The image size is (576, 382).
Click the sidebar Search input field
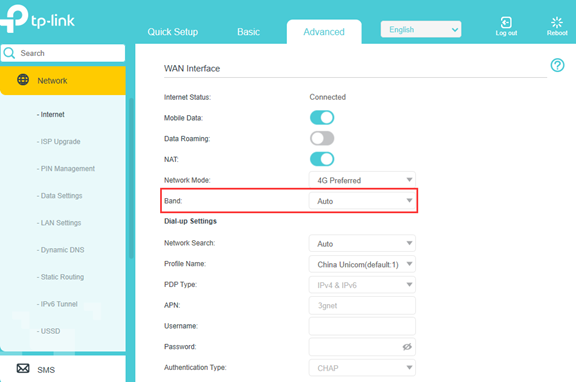click(63, 53)
